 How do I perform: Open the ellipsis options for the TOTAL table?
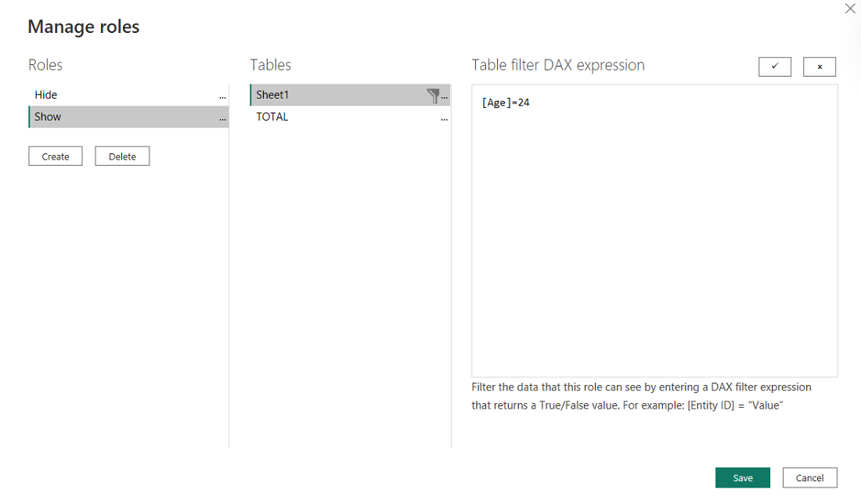pos(445,118)
